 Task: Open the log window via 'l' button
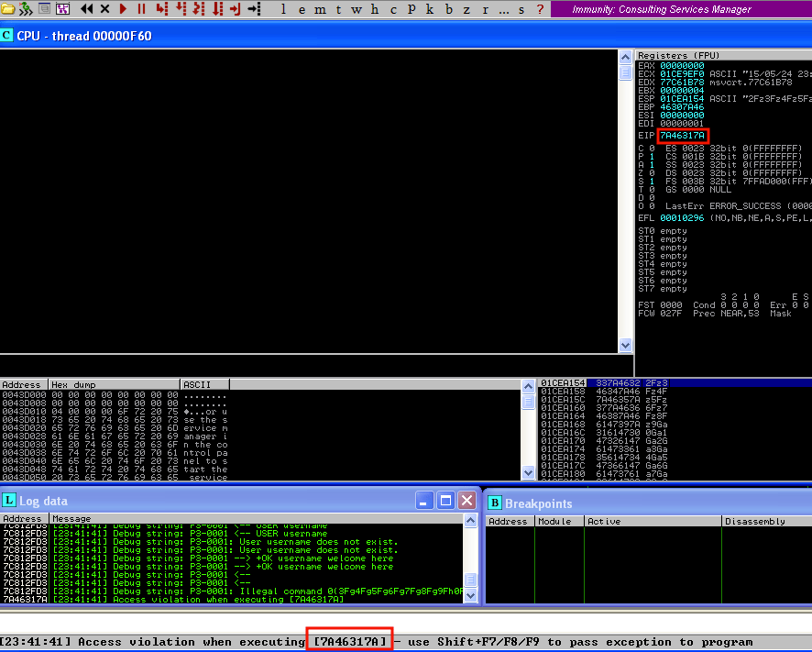tap(282, 9)
